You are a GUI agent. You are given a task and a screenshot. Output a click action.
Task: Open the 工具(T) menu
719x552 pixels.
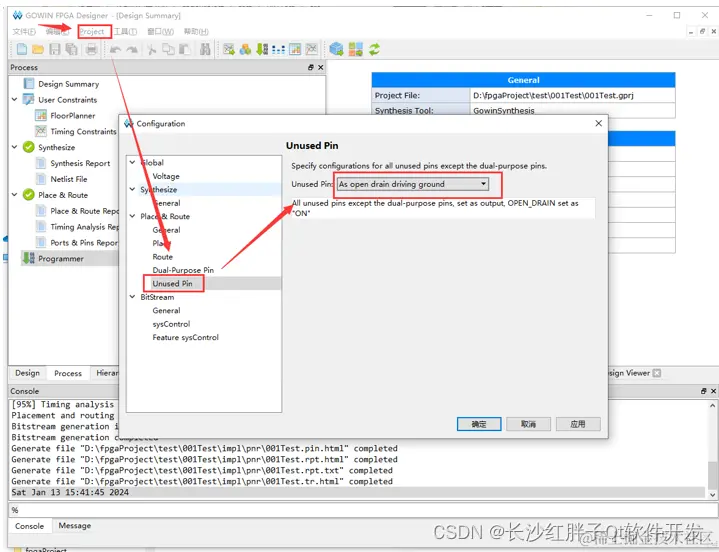(125, 32)
